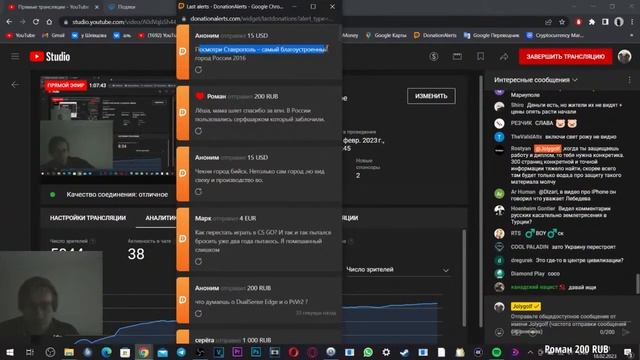
Task: Open Photoshop from the taskbar
Action: (x=256, y=352)
